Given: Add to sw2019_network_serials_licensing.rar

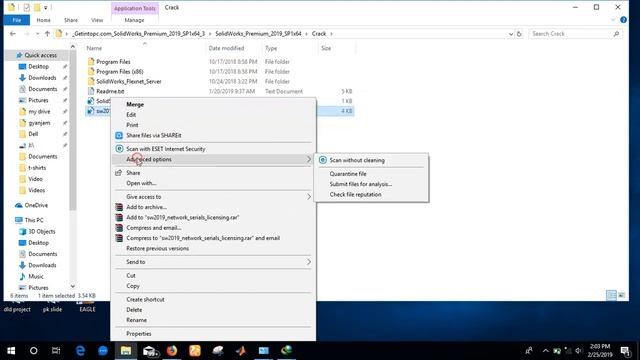Looking at the screenshot, I should 182,218.
